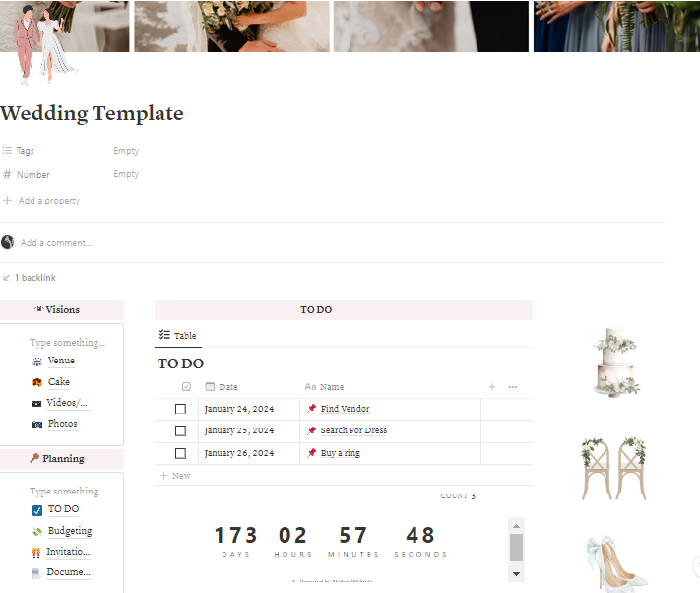This screenshot has width=700, height=593.
Task: Open the 1 backlink list
Action: pos(34,278)
